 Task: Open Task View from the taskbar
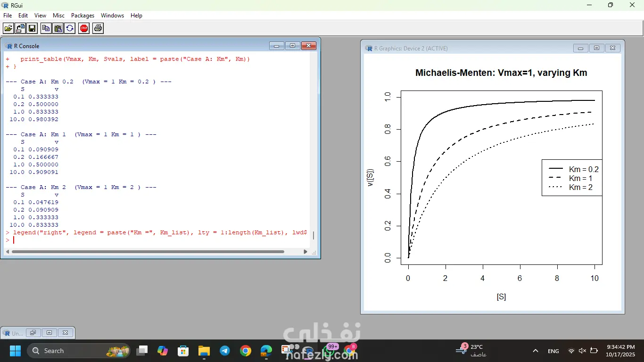142,351
